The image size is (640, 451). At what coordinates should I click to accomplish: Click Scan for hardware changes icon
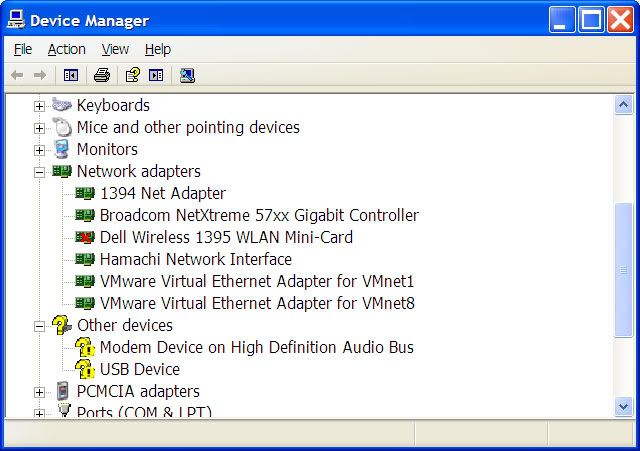[x=187, y=75]
